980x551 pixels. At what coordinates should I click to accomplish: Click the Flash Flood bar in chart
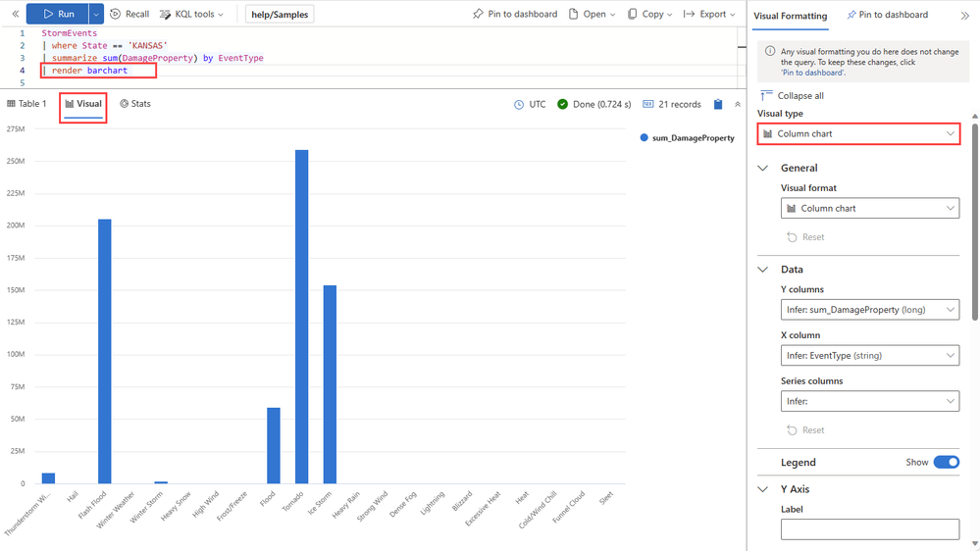(104, 352)
